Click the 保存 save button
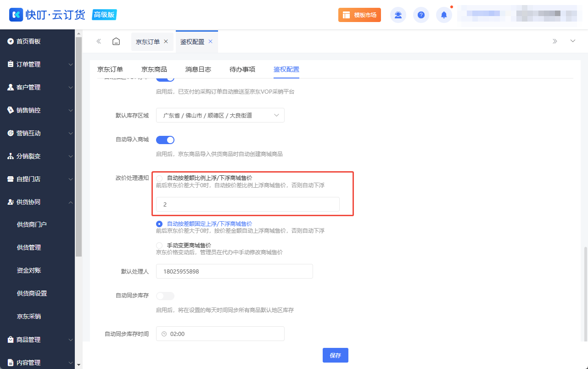The height and width of the screenshot is (369, 588). pyautogui.click(x=336, y=355)
